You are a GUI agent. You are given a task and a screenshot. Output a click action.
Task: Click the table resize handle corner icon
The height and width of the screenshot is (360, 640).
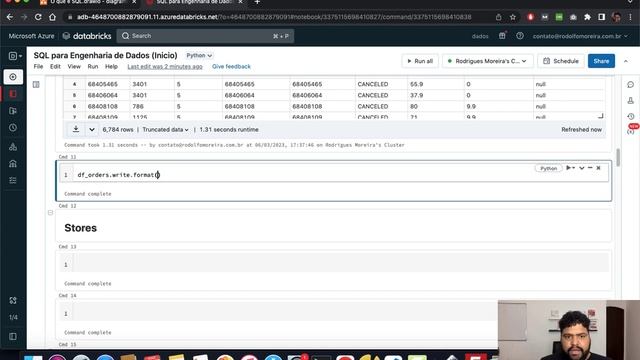601,116
